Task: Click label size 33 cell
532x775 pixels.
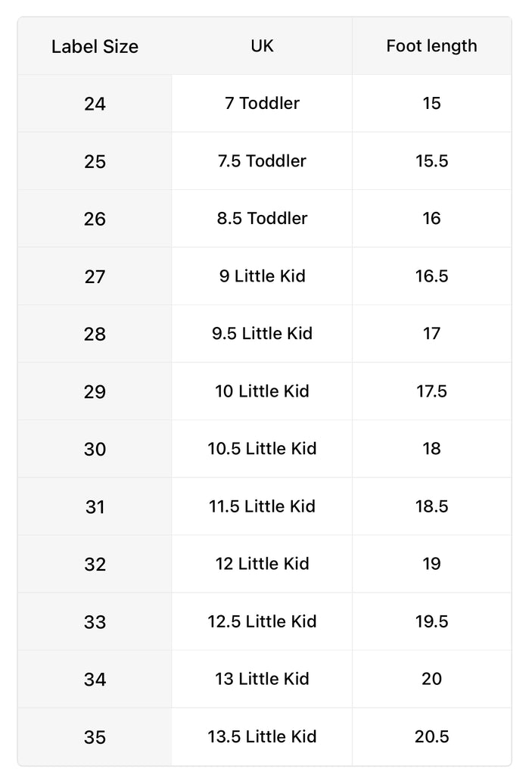Action: tap(95, 621)
